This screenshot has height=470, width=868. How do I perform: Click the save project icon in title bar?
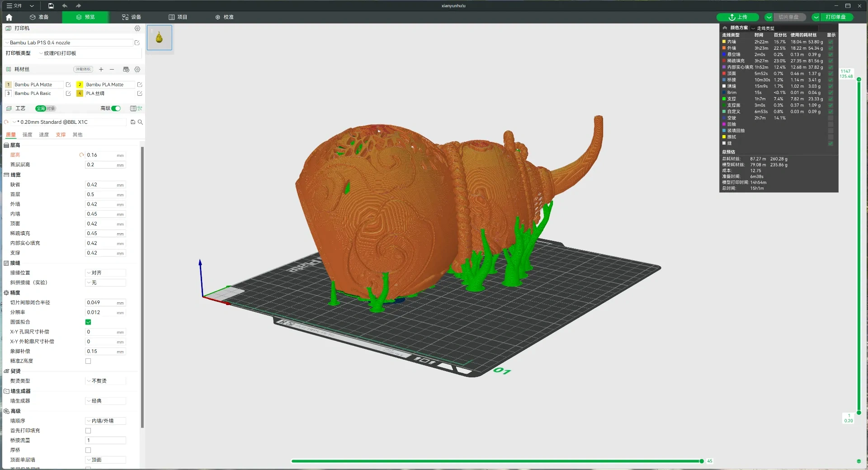pyautogui.click(x=51, y=6)
